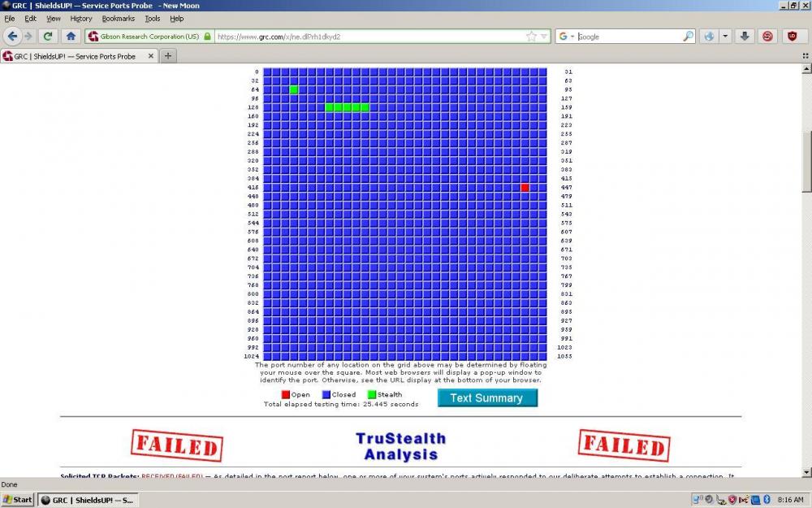Click the magnifier search icon in search box
Image resolution: width=812 pixels, height=508 pixels.
coord(688,37)
